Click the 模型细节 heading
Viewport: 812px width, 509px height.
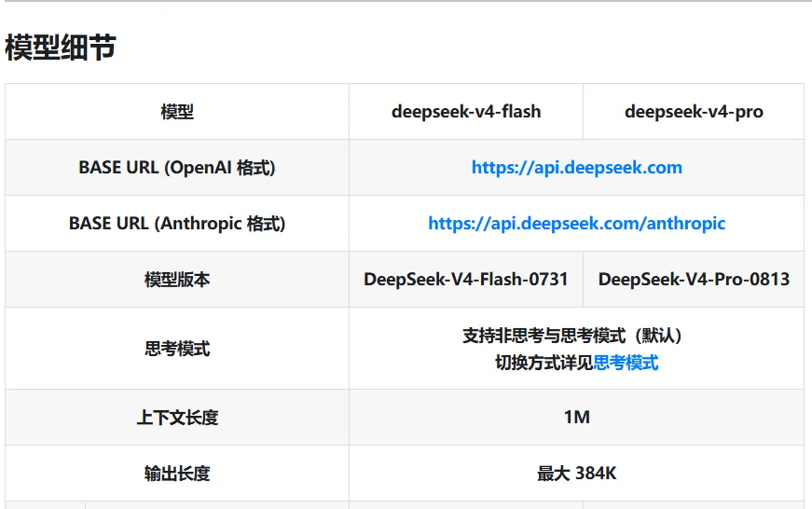(60, 48)
